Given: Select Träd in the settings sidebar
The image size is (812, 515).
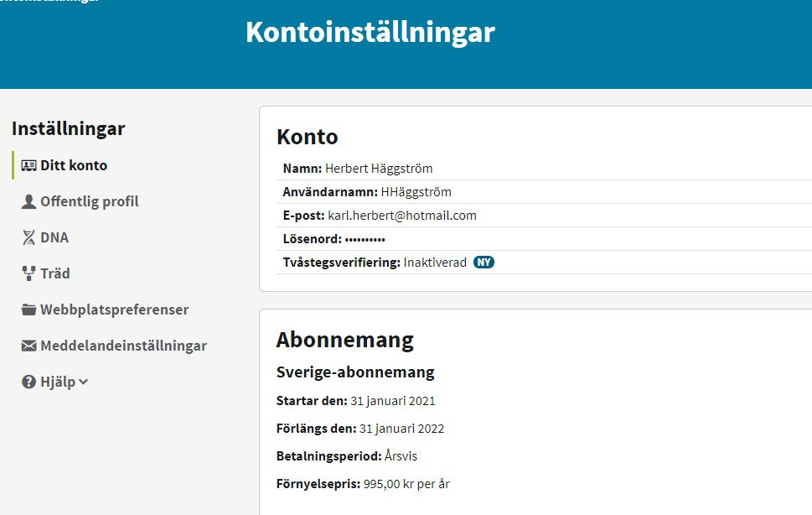Looking at the screenshot, I should [55, 273].
